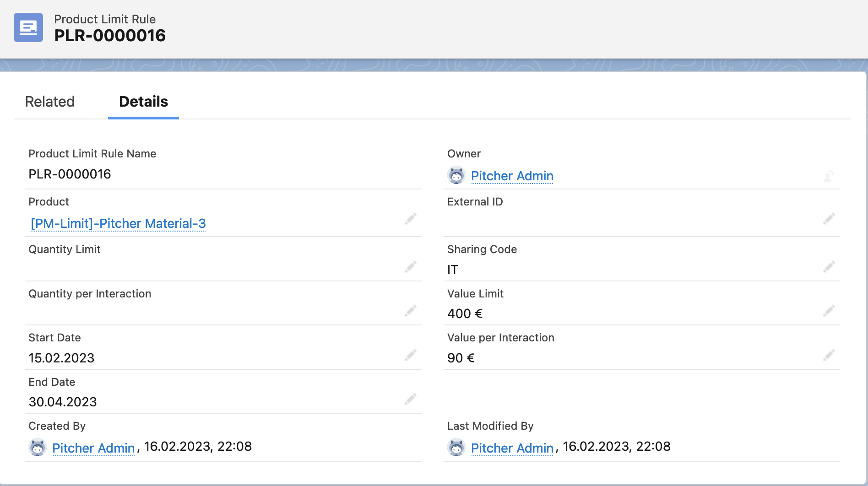Edit the Product field pencil icon
The height and width of the screenshot is (486, 868).
pos(411,219)
